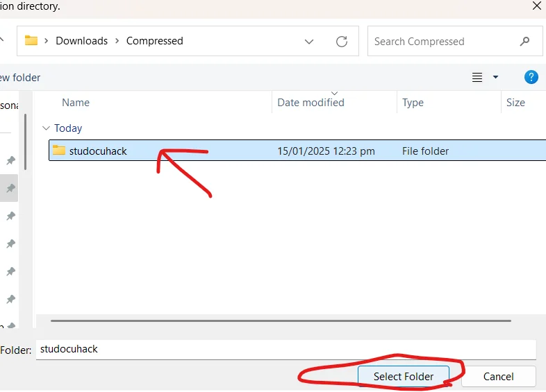Sort by the Type column header

click(x=413, y=103)
